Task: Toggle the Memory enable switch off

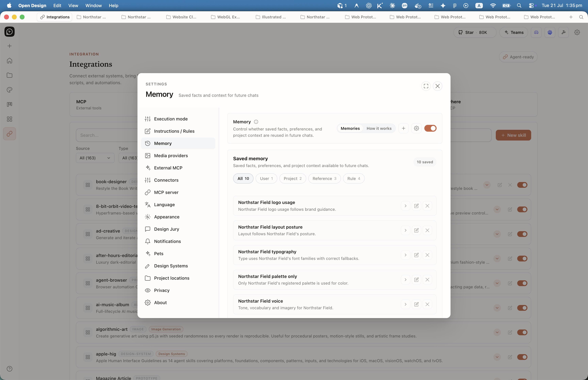Action: tap(430, 128)
